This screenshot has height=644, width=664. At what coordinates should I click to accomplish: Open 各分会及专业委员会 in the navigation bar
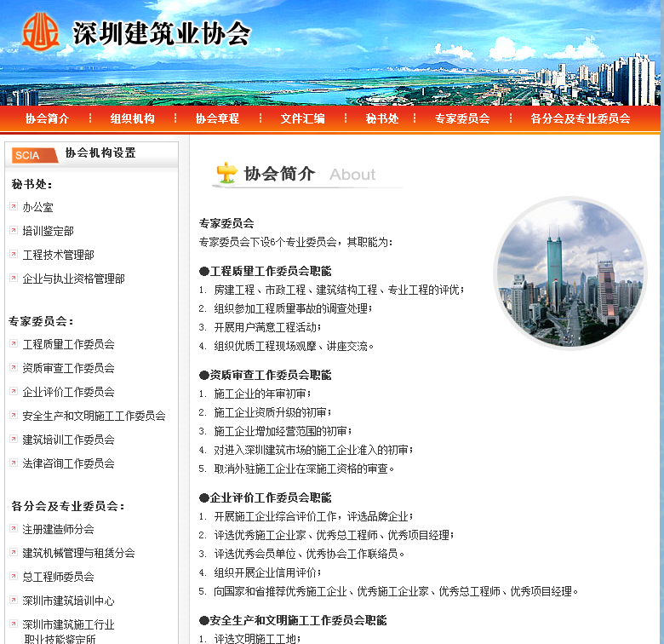click(x=581, y=118)
